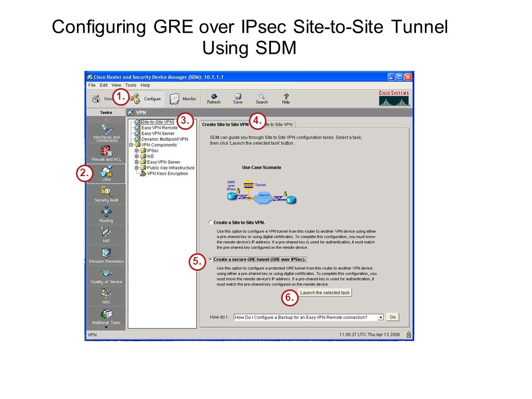Screen dimensions: 532x399
Task: Expand Easy VPN Server folder under Components
Action: [x=137, y=163]
